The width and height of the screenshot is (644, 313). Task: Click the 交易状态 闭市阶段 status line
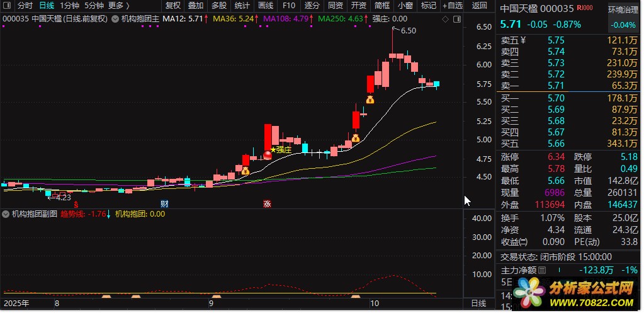pyautogui.click(x=556, y=257)
